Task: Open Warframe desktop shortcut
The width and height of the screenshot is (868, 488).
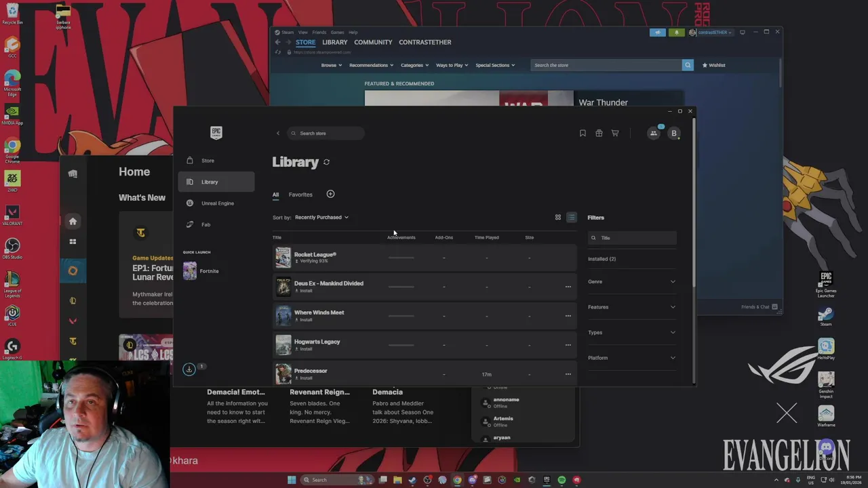Action: tap(826, 416)
